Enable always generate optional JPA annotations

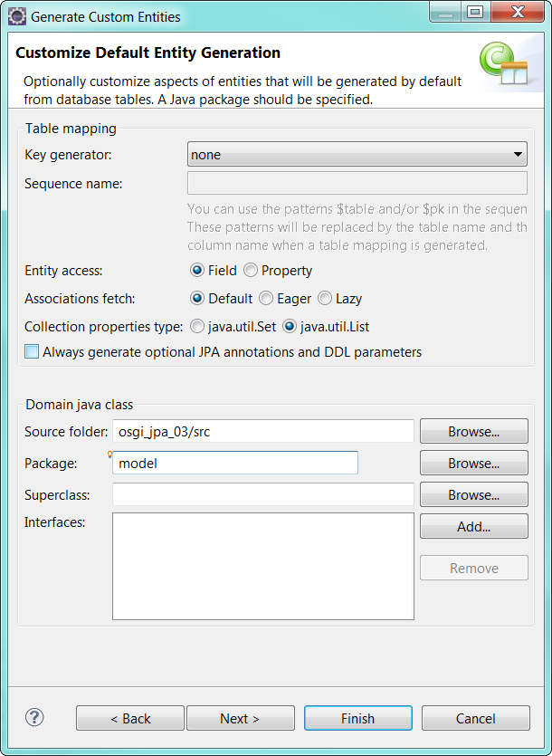click(x=33, y=351)
